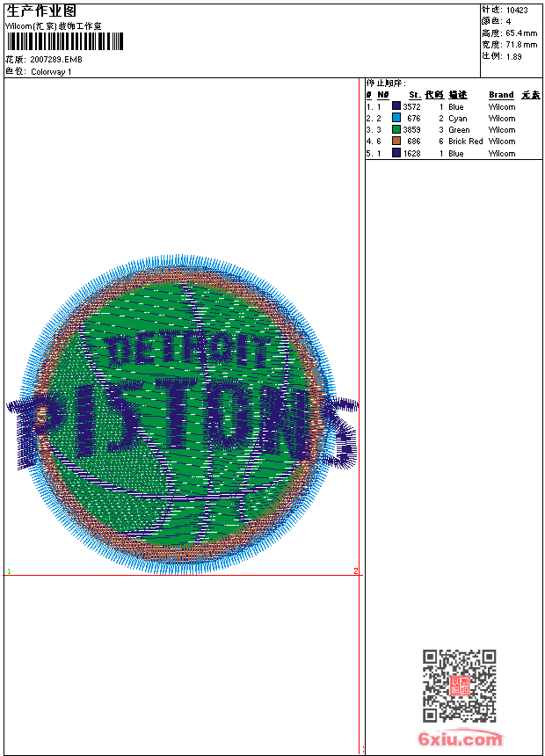Select the 'Wilcom' brand in Green row
This screenshot has width=545, height=756.
pos(502,130)
